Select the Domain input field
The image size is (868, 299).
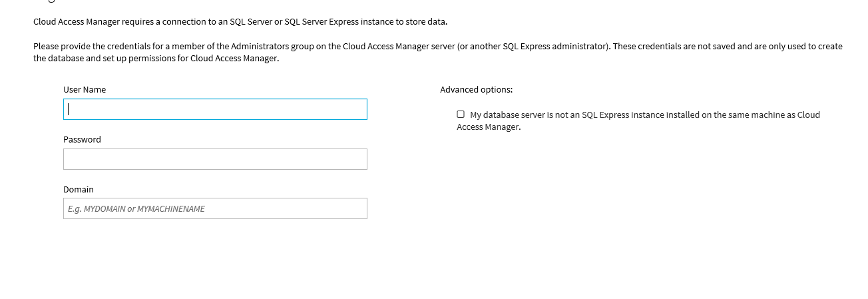tap(215, 208)
